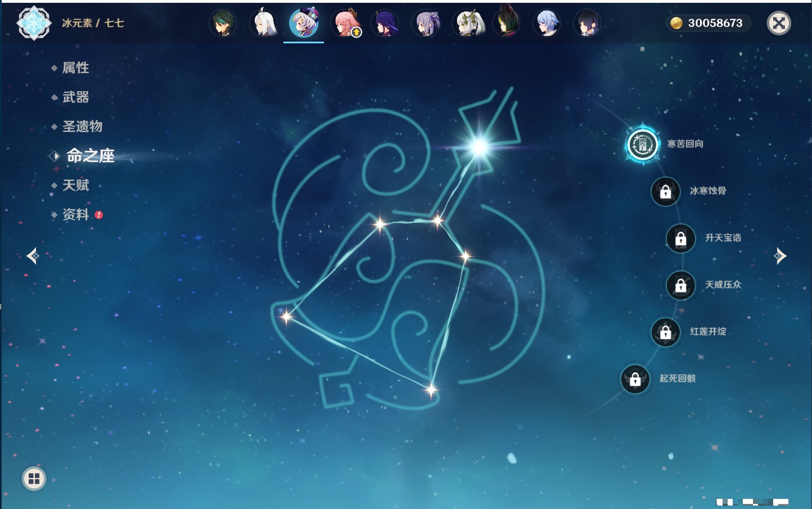Click the 寒苦回向 constellation label
This screenshot has width=812, height=509.
pos(685,144)
